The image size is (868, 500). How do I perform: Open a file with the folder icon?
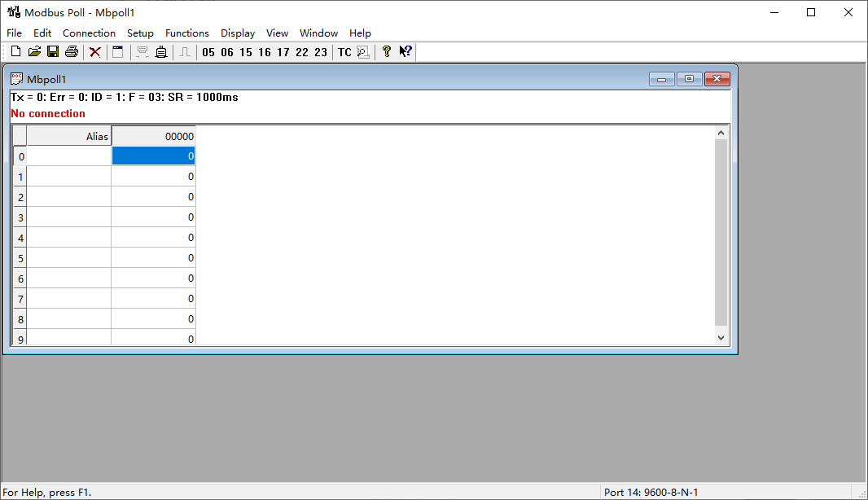tap(34, 52)
